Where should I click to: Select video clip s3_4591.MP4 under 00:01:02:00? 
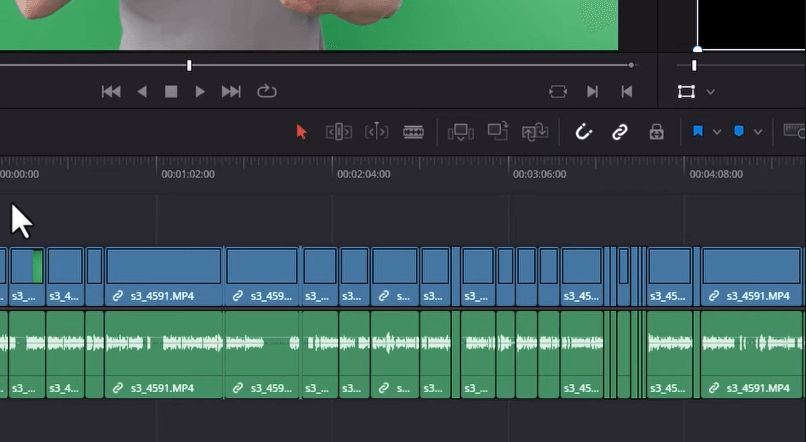164,277
